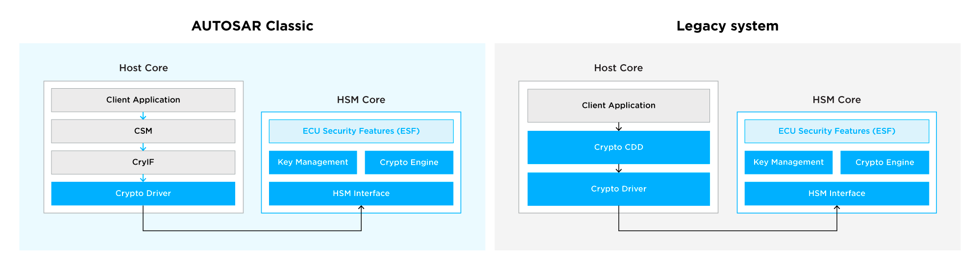980x269 pixels.
Task: Select the CryIF block
Action: (x=143, y=162)
